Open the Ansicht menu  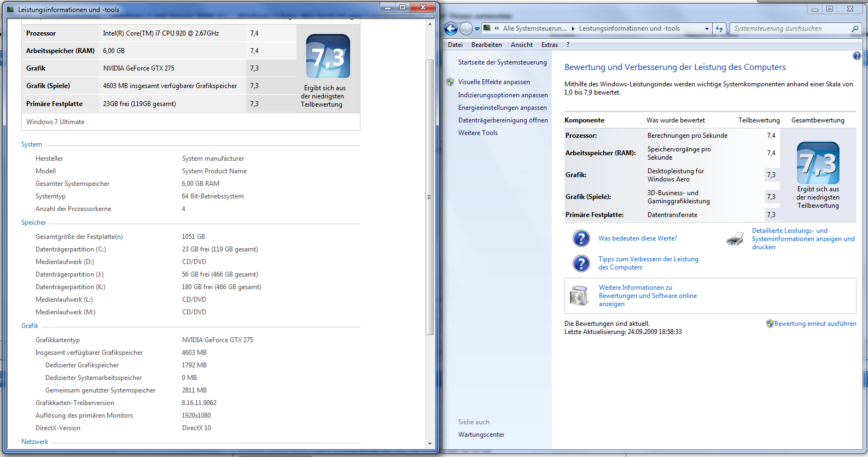point(522,45)
